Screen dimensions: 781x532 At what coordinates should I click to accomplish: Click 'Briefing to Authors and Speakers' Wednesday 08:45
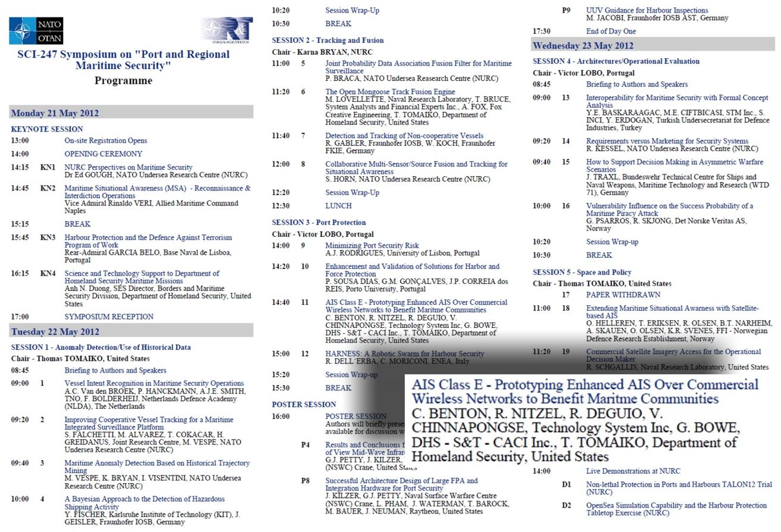[637, 85]
